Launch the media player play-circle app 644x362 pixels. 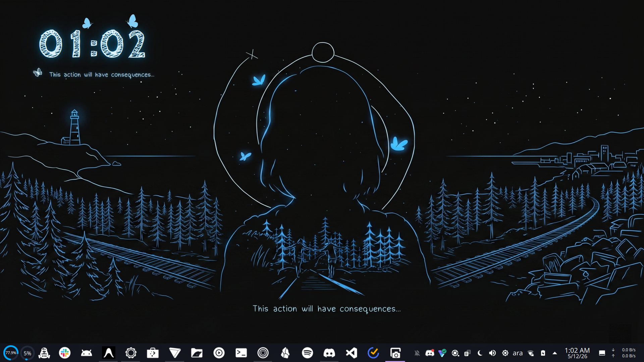pos(219,353)
